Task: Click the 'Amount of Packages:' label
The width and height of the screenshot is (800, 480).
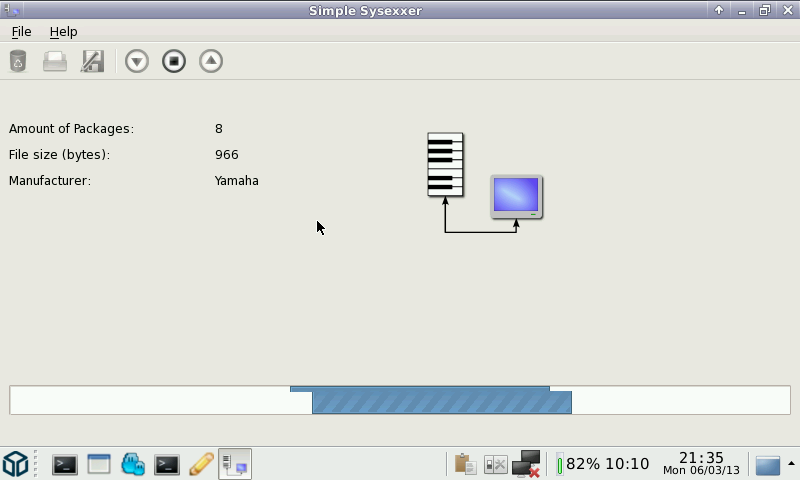Action: [71, 129]
